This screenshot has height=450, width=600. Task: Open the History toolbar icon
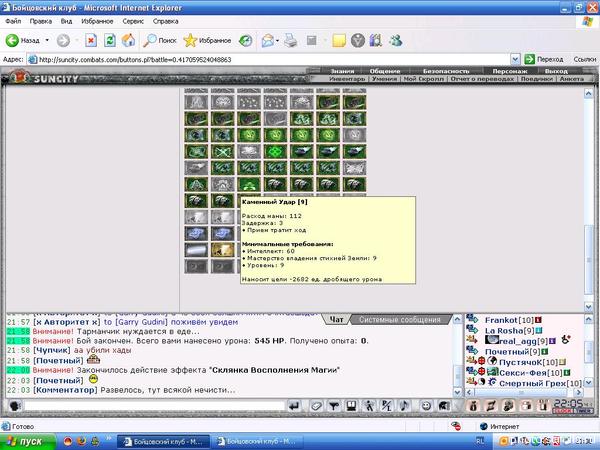point(245,40)
